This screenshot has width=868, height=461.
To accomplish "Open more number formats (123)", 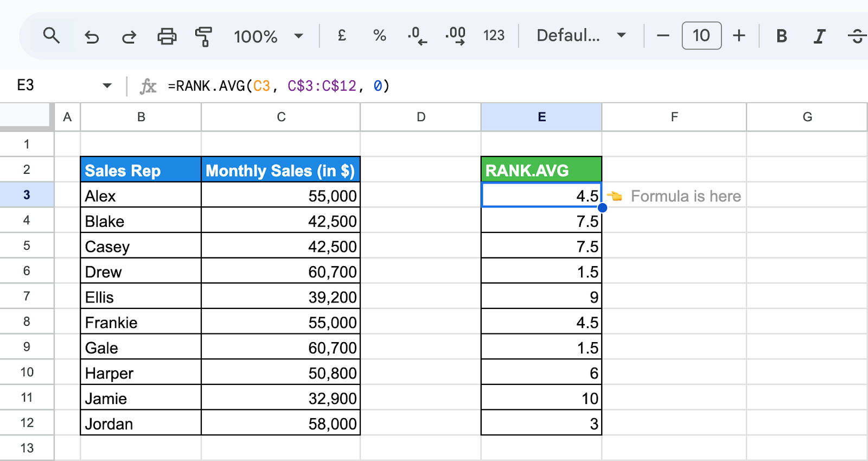I will (x=494, y=36).
